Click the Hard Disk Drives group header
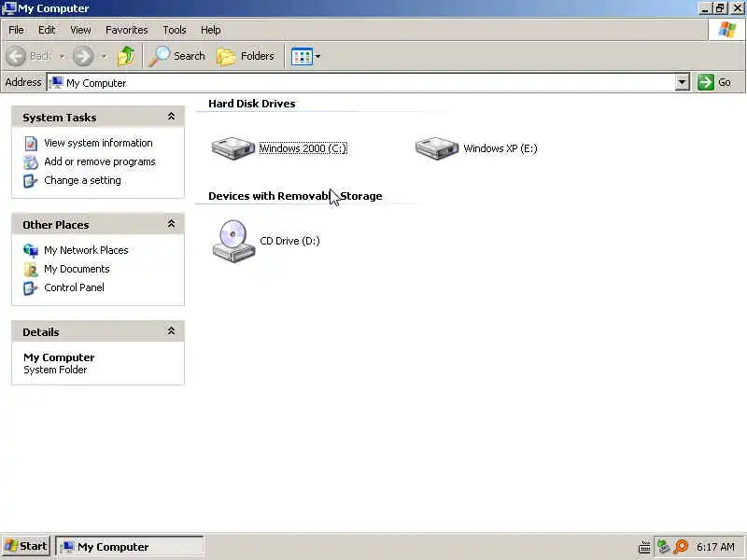747x560 pixels. click(x=251, y=104)
